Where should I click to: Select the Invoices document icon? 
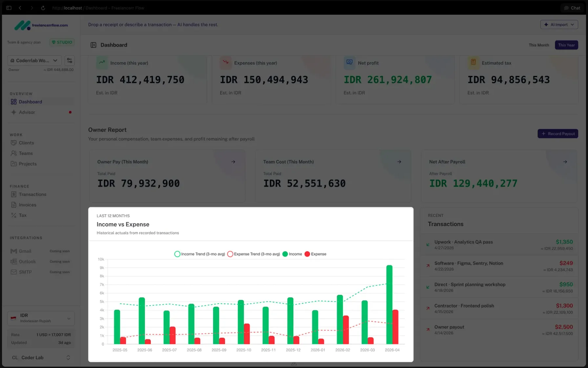(x=14, y=205)
